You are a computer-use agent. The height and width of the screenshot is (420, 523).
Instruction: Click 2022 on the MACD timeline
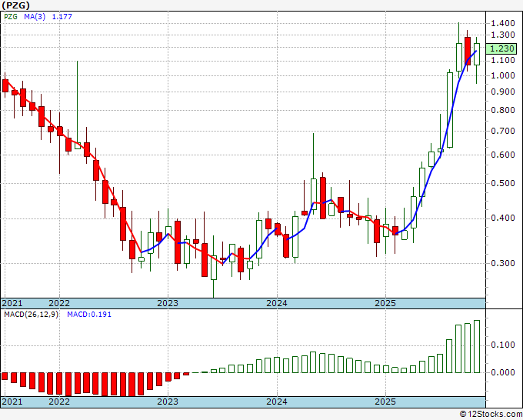tap(59, 402)
